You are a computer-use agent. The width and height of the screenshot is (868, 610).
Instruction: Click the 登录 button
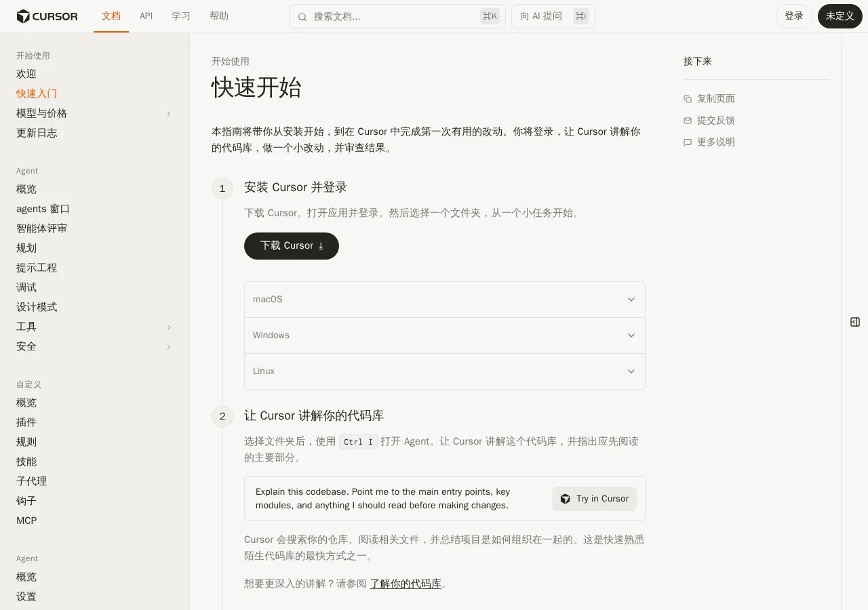coord(794,16)
